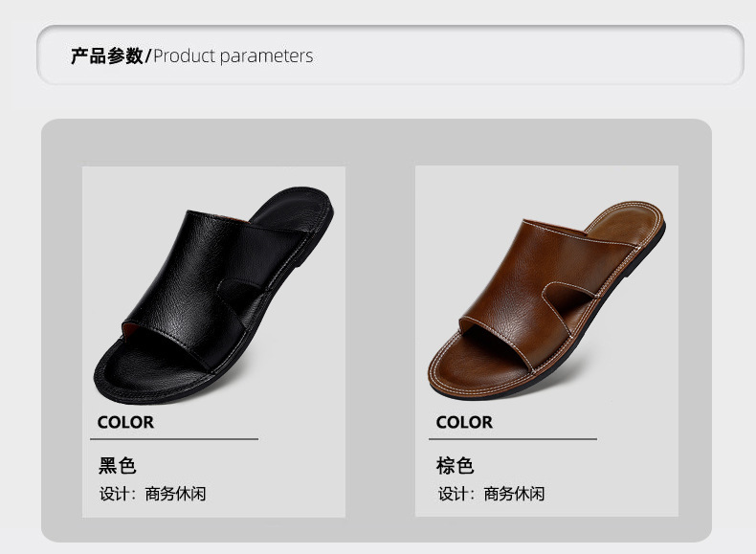
Task: Click COLOR heading under black sandal
Action: [125, 422]
